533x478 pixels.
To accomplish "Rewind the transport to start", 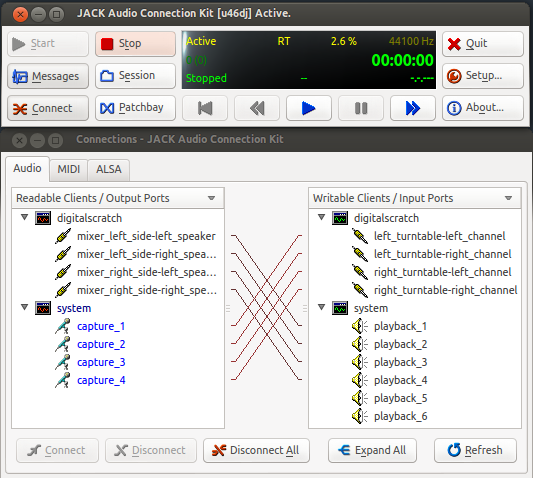I will coord(205,108).
